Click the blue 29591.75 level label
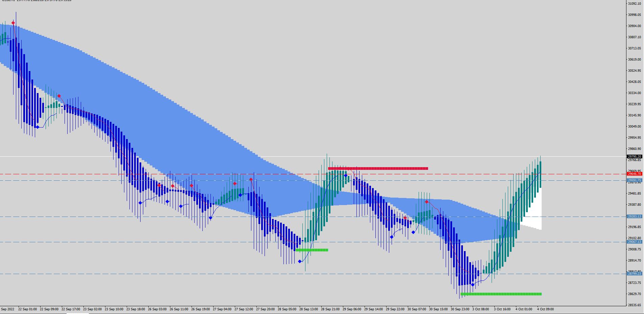This screenshot has height=314, width=644. 634,180
